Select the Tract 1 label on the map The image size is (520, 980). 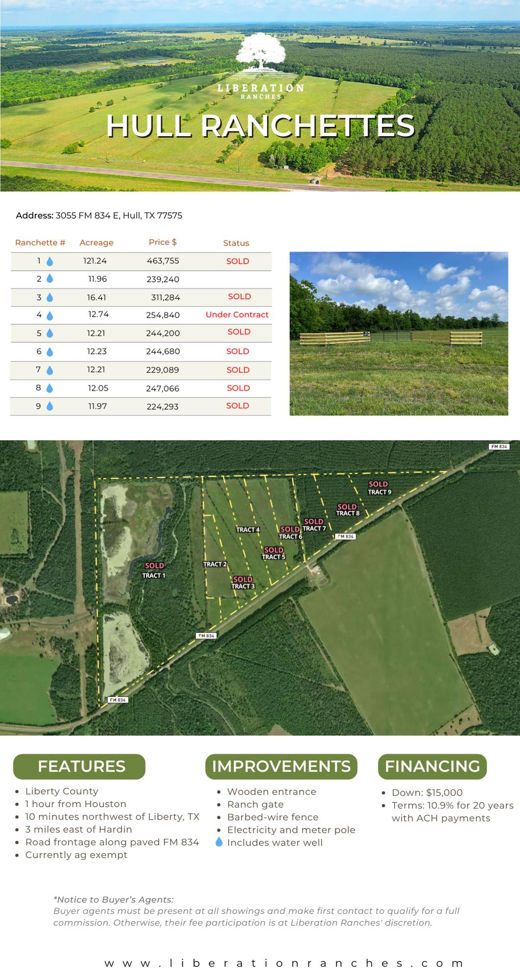click(x=154, y=575)
